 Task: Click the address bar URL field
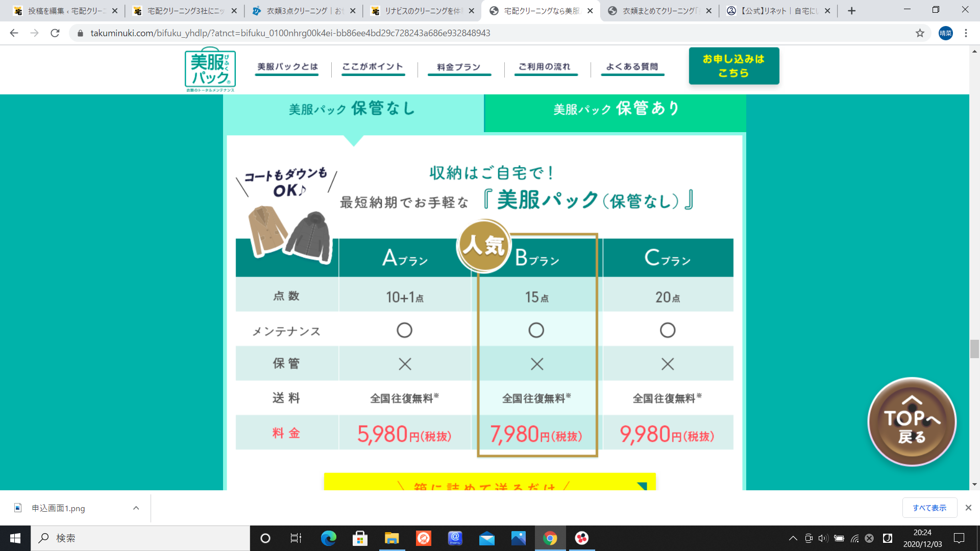290,33
